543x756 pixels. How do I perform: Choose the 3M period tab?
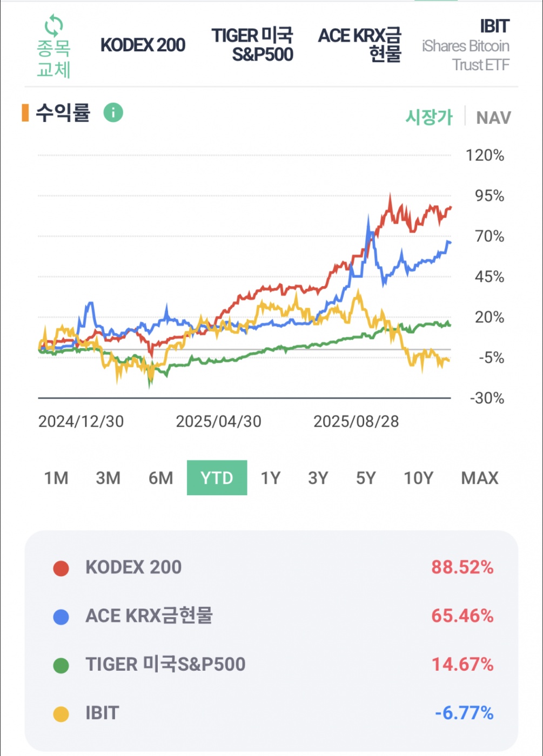(x=108, y=478)
